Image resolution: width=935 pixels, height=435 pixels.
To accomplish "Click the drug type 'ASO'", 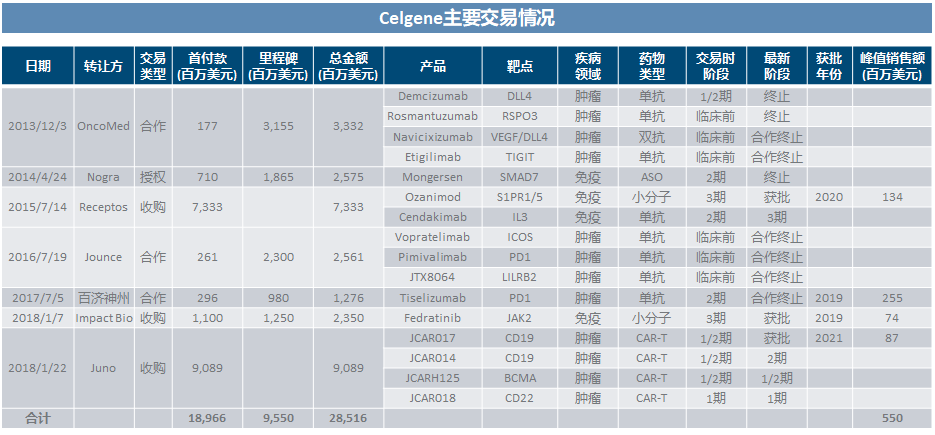I will click(x=651, y=177).
